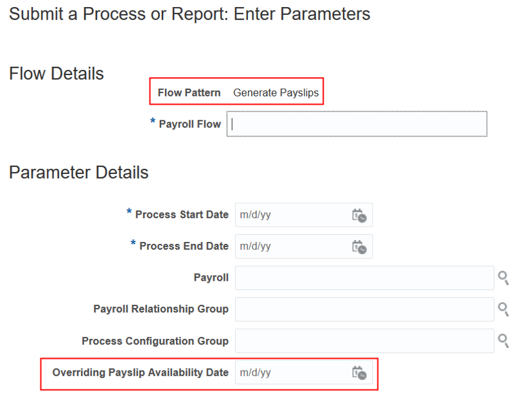The height and width of the screenshot is (405, 532).
Task: Select the Payroll input box
Action: click(x=364, y=278)
